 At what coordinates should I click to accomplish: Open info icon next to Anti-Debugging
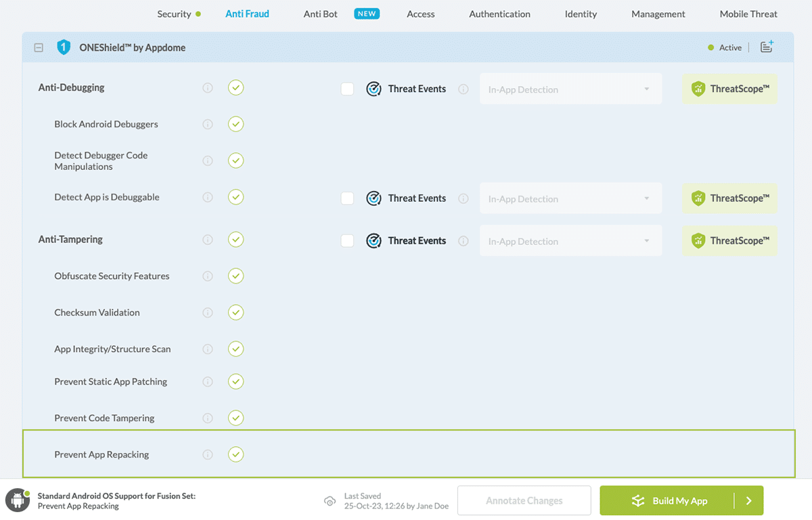click(x=208, y=88)
